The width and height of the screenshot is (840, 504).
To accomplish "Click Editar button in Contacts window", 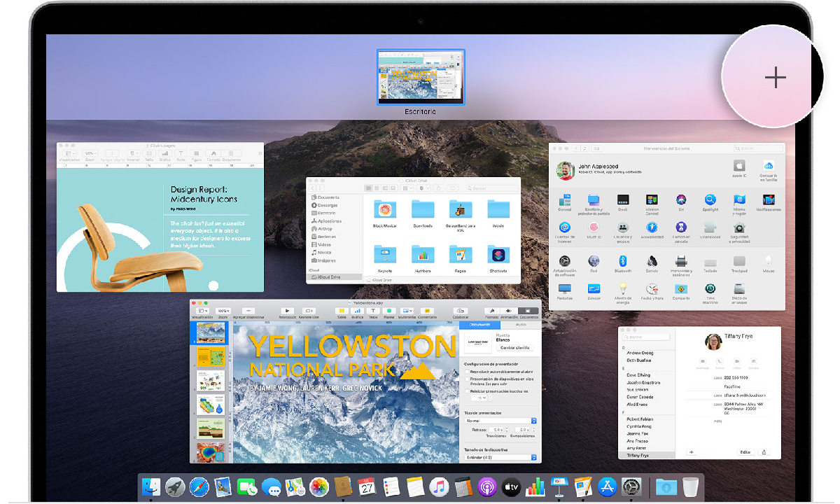I will (745, 452).
